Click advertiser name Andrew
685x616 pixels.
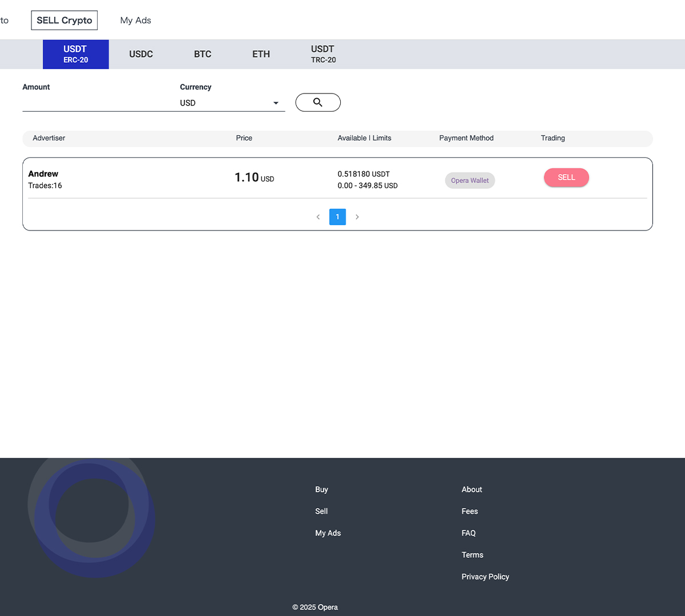[x=43, y=174]
